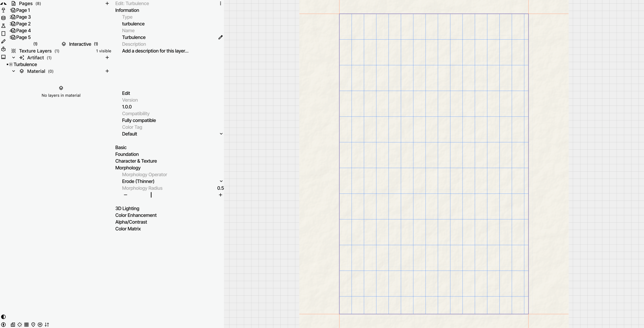Click the flask icon in left sidebar
Viewport: 644px width, 328px height.
coord(3,26)
